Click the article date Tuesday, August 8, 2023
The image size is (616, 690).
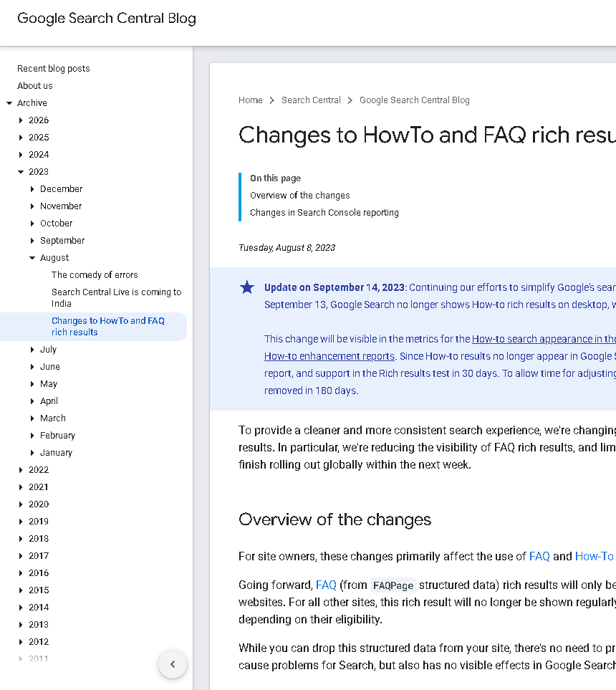click(x=287, y=247)
